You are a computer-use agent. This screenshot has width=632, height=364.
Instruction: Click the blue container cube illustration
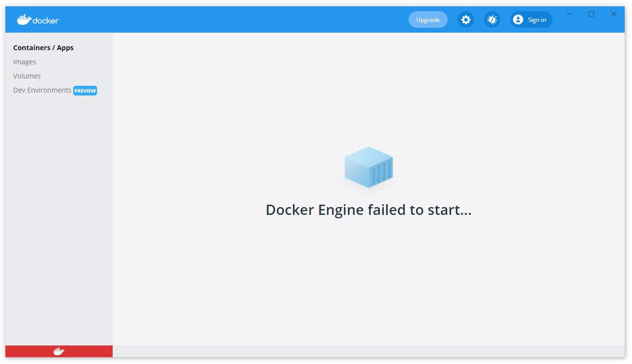[369, 167]
